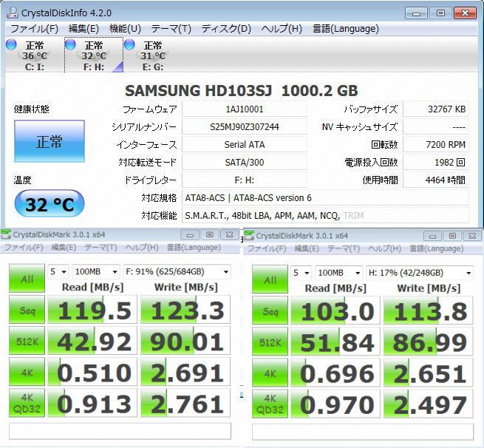This screenshot has height=448, width=484.
Task: Run All tests in left CrystalDiskMark
Action: 27,279
